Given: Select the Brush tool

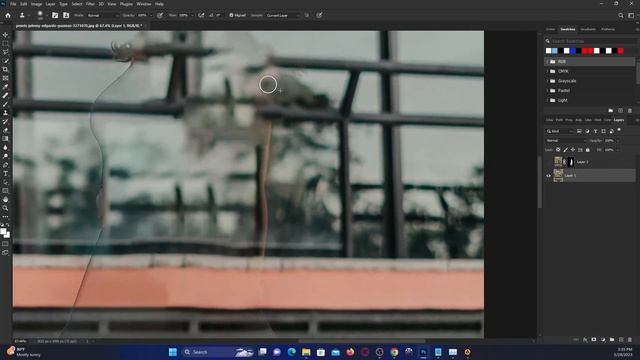Looking at the screenshot, I should [x=5, y=104].
